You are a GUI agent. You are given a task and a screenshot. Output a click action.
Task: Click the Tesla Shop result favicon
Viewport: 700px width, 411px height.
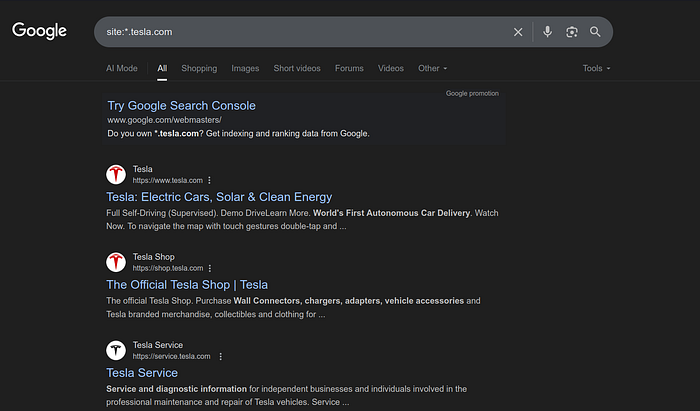point(116,262)
